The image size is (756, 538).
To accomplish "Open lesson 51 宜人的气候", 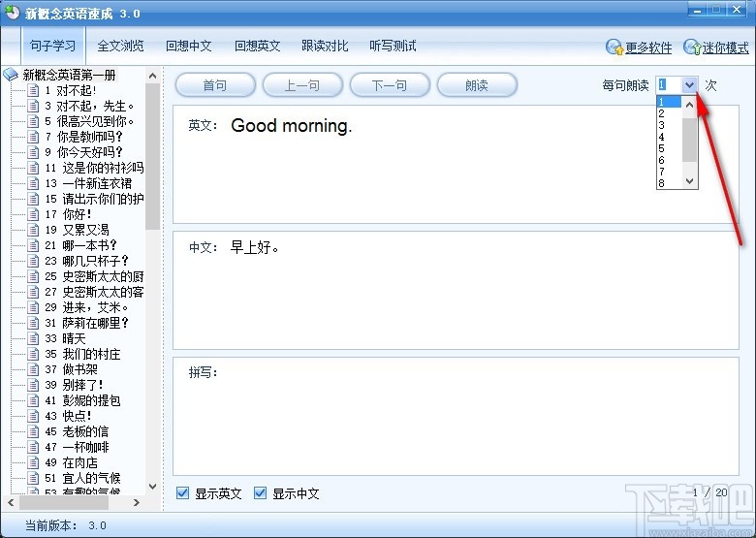I will coord(82,478).
